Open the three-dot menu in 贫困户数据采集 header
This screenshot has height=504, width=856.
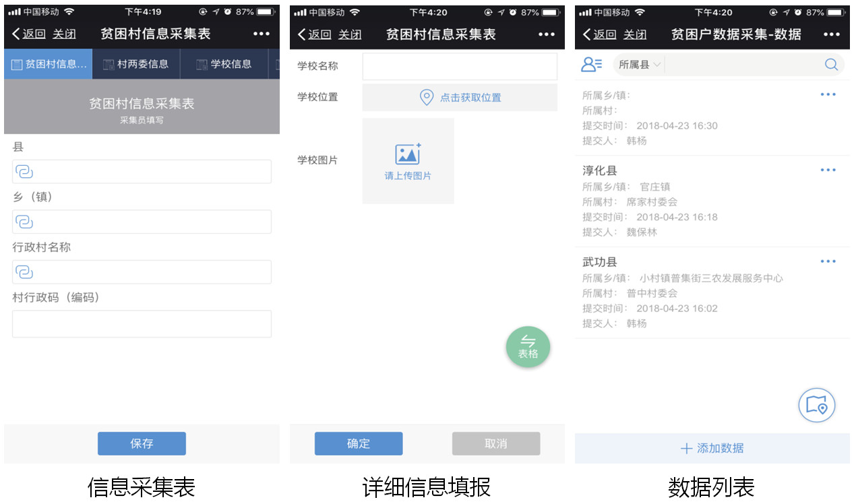[x=832, y=34]
